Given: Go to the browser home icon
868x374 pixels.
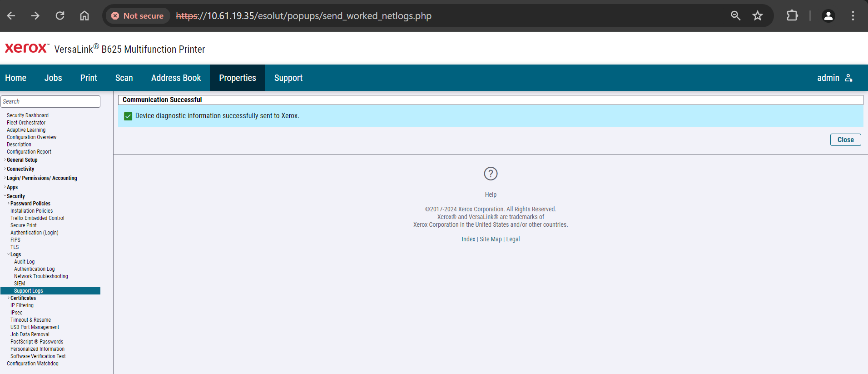Looking at the screenshot, I should (x=84, y=16).
